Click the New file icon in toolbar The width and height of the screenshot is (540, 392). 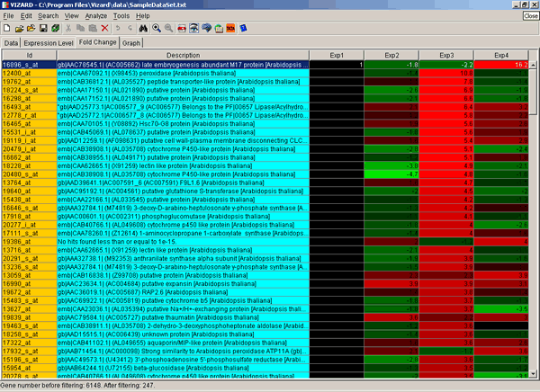point(7,28)
